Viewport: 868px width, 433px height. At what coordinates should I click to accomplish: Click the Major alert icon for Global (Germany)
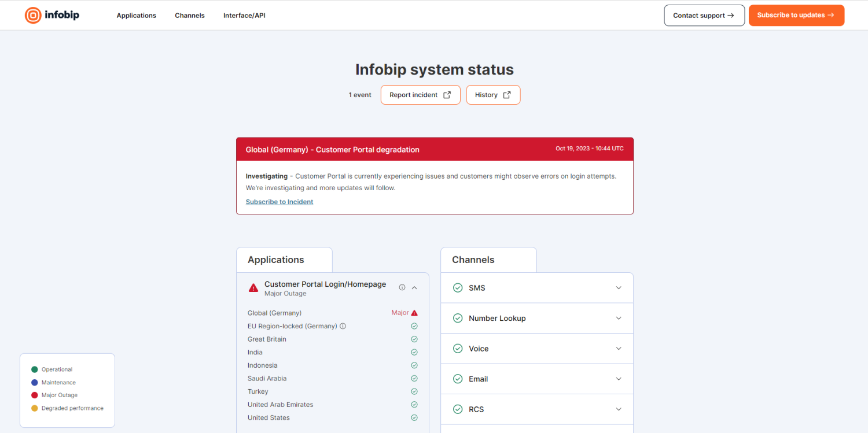[414, 313]
